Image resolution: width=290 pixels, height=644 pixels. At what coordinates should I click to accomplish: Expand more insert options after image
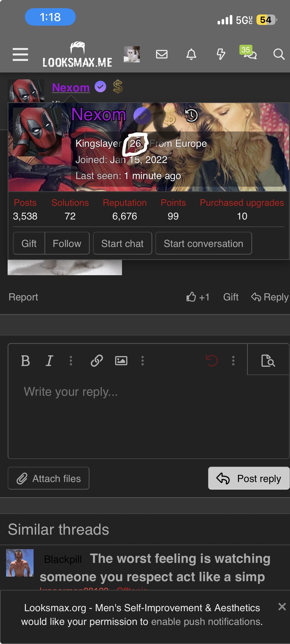143,361
